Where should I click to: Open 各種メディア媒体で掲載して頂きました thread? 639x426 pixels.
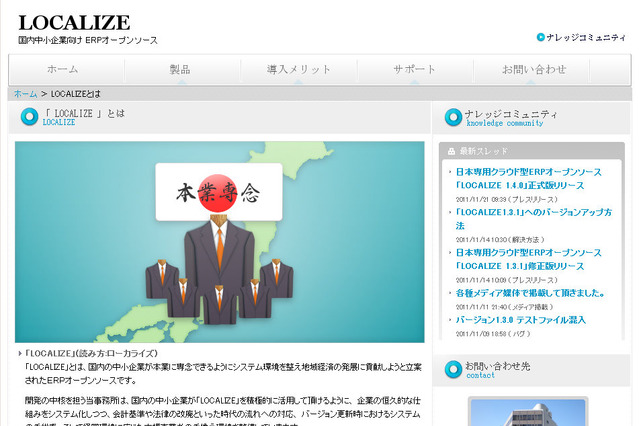click(531, 293)
